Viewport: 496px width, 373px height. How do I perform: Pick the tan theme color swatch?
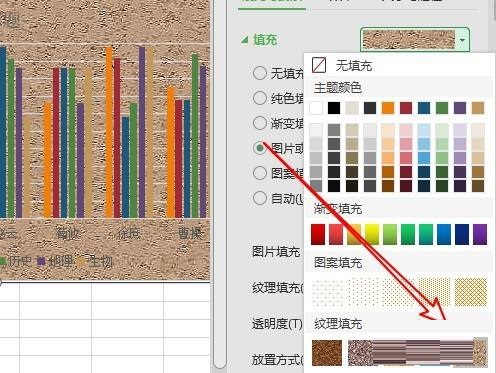click(x=478, y=108)
